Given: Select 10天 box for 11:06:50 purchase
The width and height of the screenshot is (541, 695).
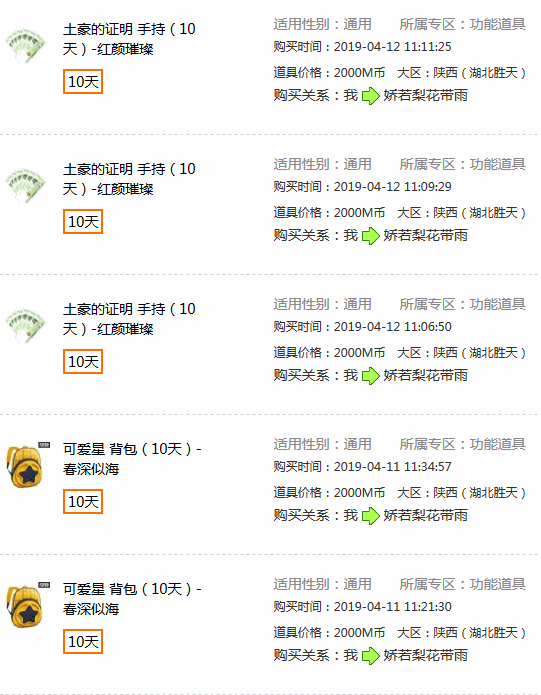Looking at the screenshot, I should point(83,362).
